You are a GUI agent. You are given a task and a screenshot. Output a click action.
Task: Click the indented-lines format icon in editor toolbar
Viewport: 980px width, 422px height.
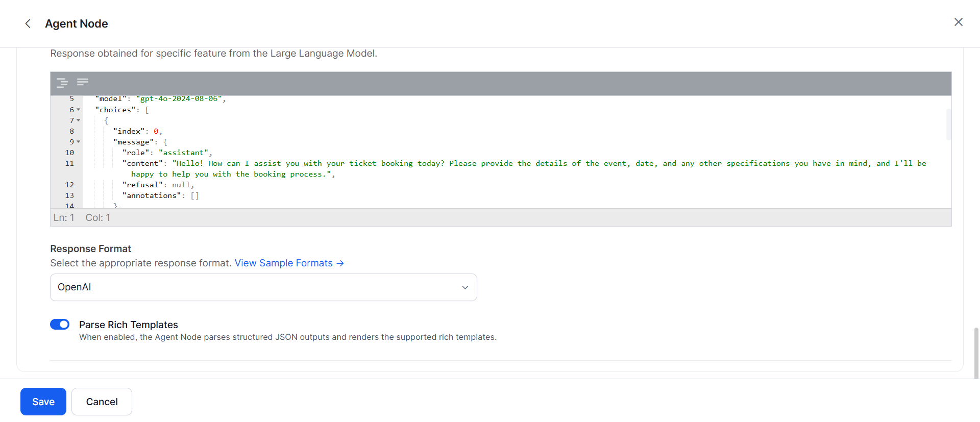click(x=62, y=83)
